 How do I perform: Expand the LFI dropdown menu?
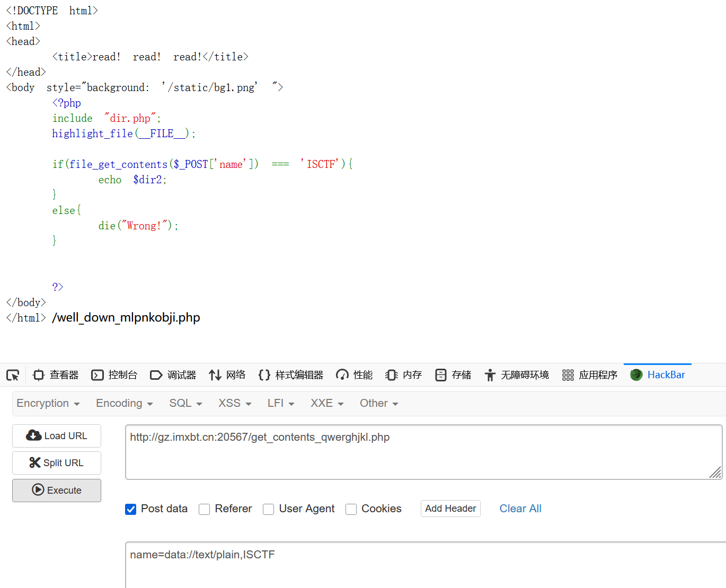(x=281, y=404)
